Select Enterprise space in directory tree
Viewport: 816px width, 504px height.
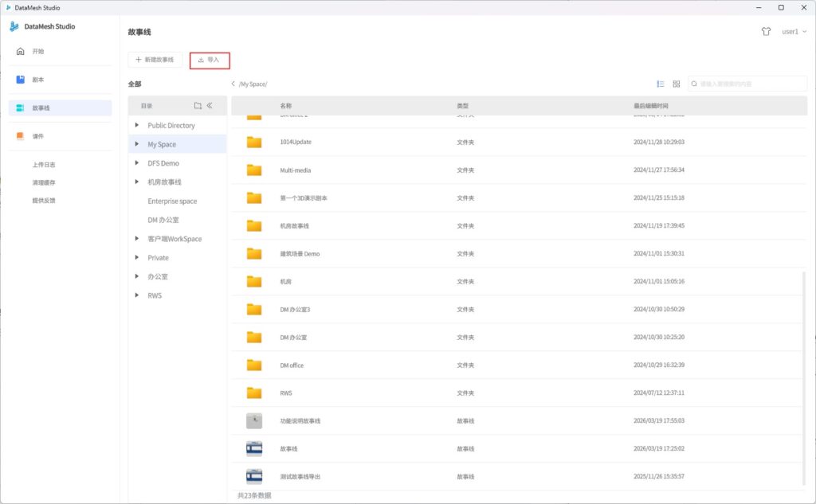[x=172, y=201]
